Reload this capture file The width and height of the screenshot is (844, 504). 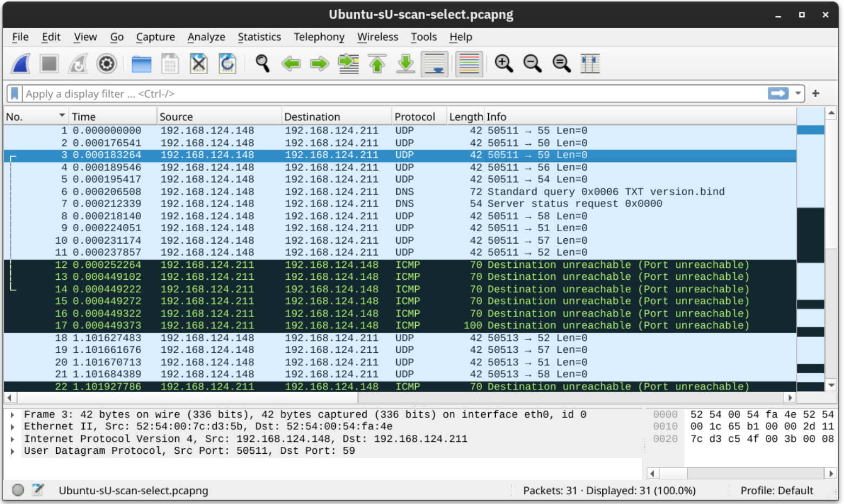coord(227,64)
